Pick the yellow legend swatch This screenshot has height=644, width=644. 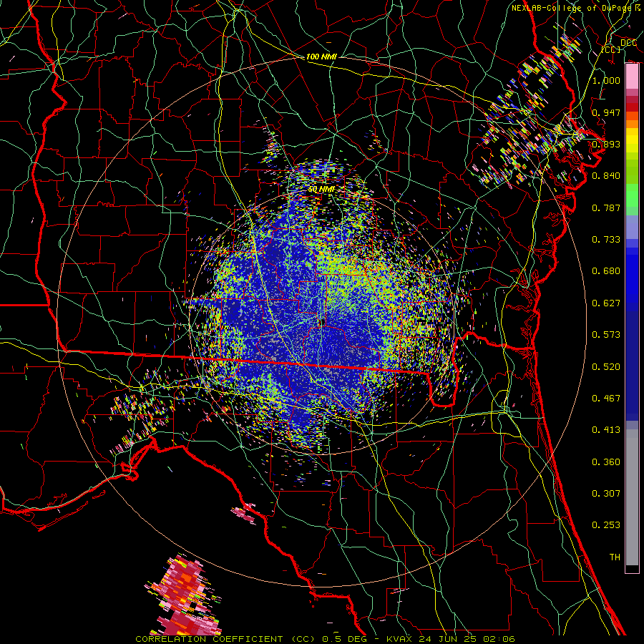click(x=632, y=140)
